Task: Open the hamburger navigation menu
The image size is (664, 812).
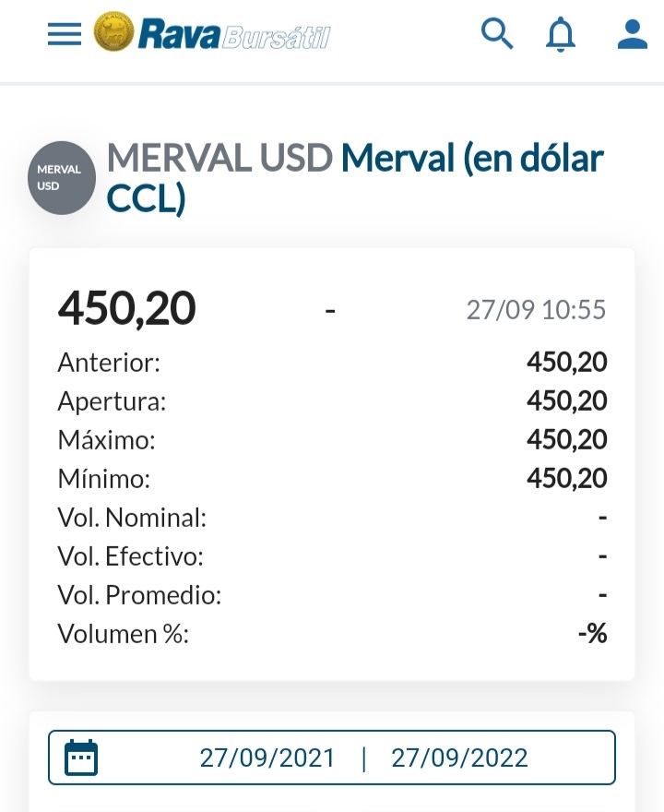Action: click(x=65, y=34)
